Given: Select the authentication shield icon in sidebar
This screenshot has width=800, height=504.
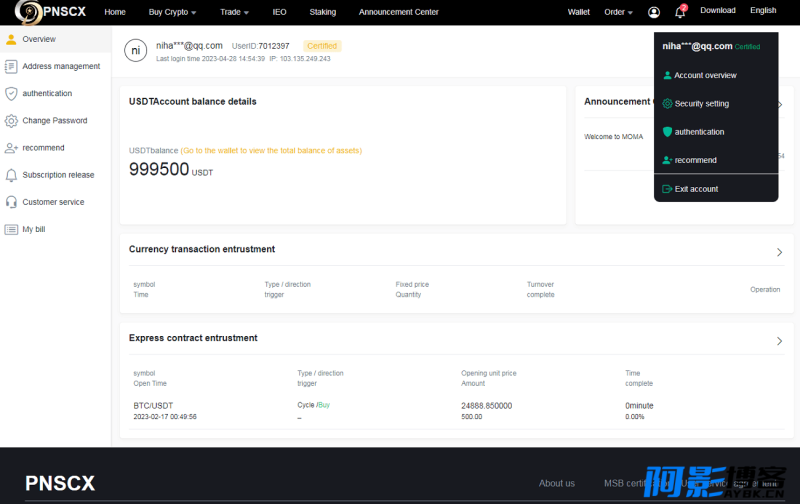Looking at the screenshot, I should coord(11,93).
